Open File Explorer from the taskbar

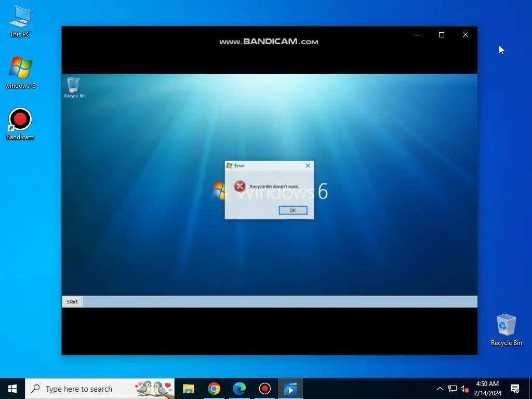click(x=188, y=389)
